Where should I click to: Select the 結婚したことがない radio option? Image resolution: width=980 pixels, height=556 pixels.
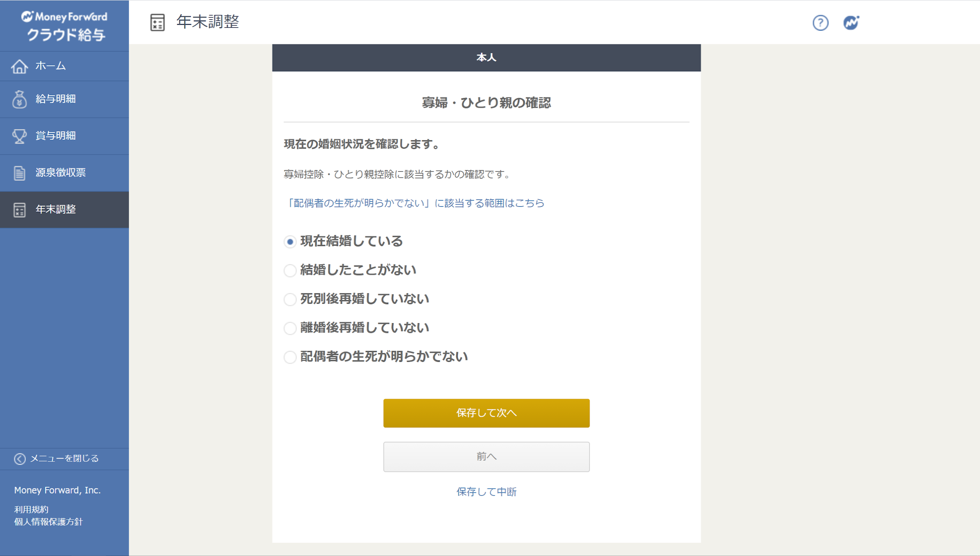point(290,271)
